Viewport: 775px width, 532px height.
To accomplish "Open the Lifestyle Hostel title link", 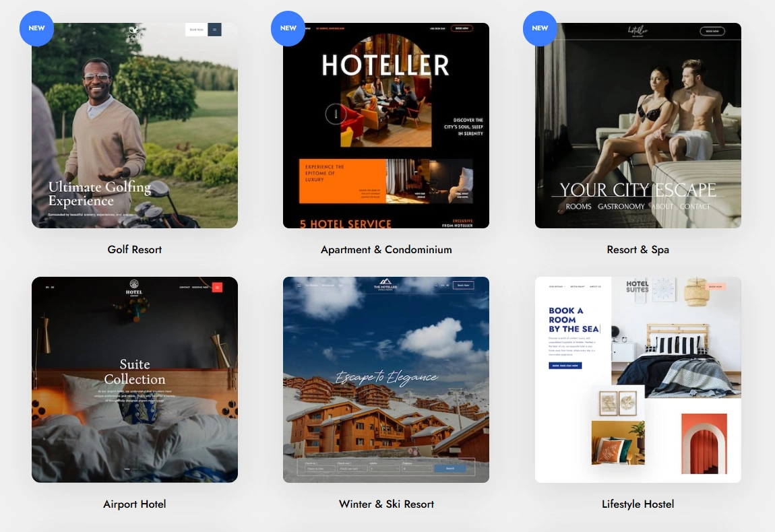I will click(638, 504).
